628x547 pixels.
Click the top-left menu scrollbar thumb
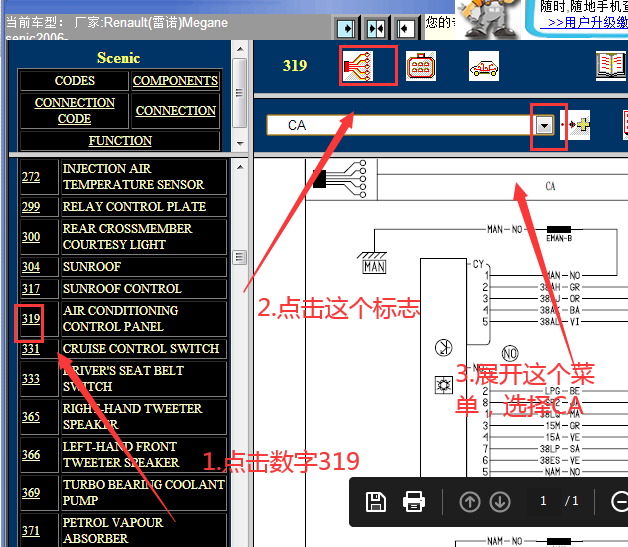[240, 93]
